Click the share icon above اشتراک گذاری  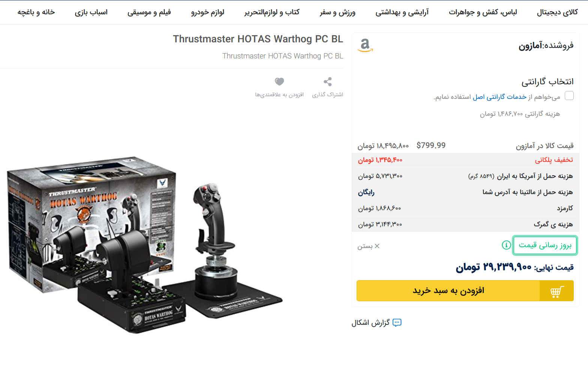pyautogui.click(x=328, y=82)
